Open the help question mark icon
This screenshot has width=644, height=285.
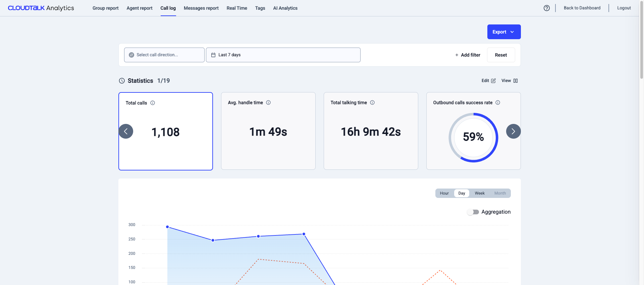pyautogui.click(x=547, y=8)
